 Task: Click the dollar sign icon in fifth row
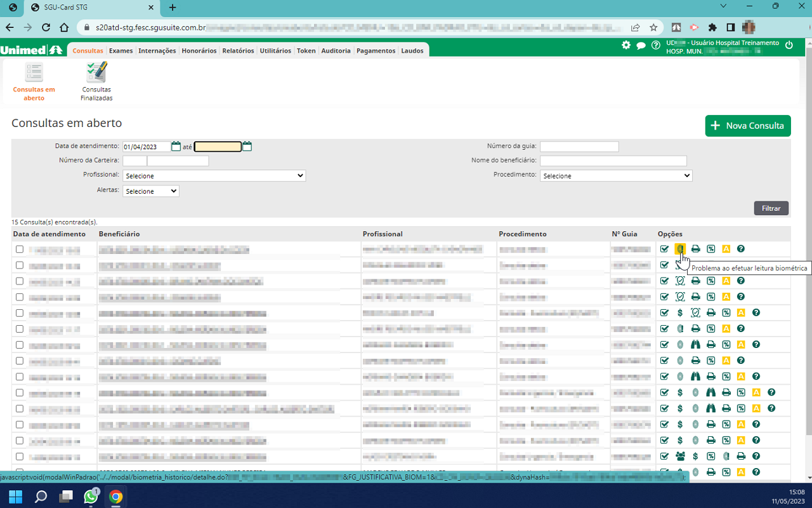tap(680, 312)
